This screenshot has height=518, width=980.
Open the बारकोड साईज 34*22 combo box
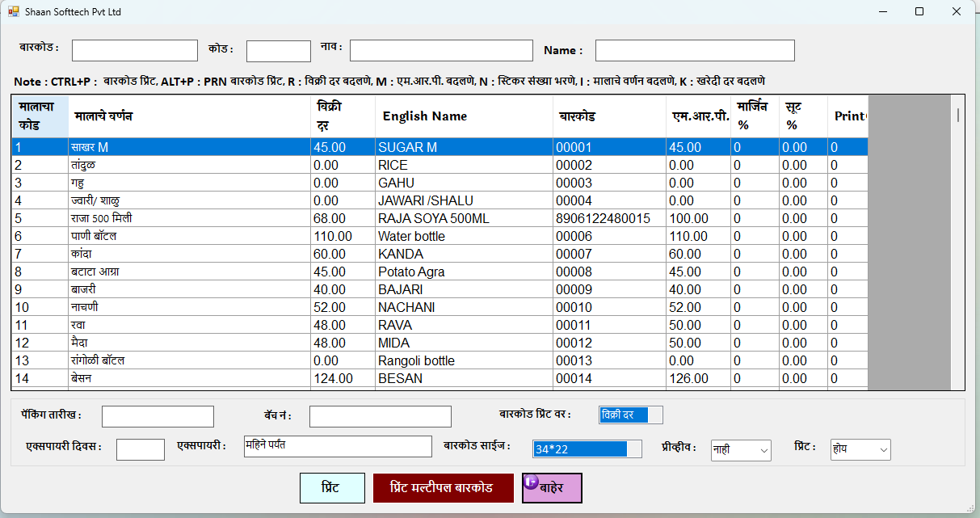[x=587, y=449]
